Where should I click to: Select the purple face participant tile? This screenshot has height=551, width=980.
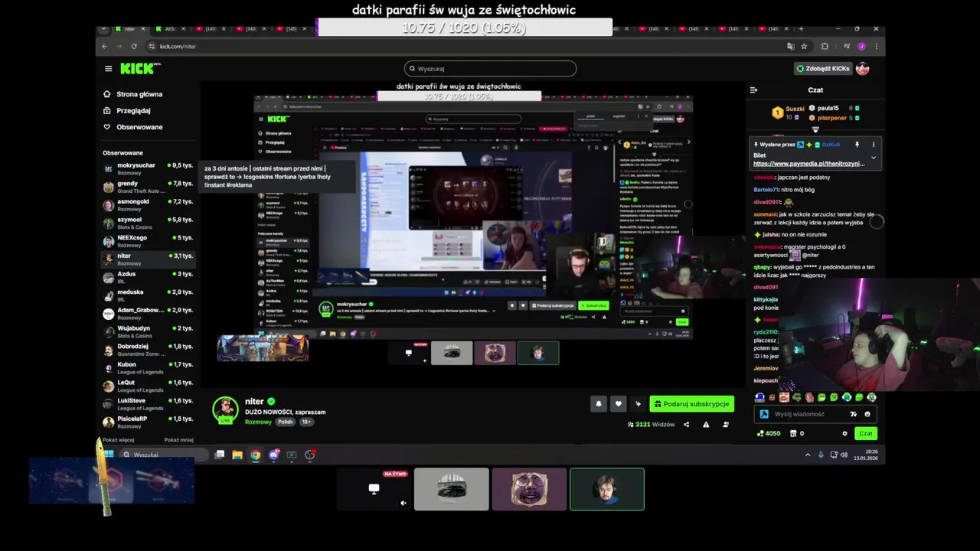529,489
